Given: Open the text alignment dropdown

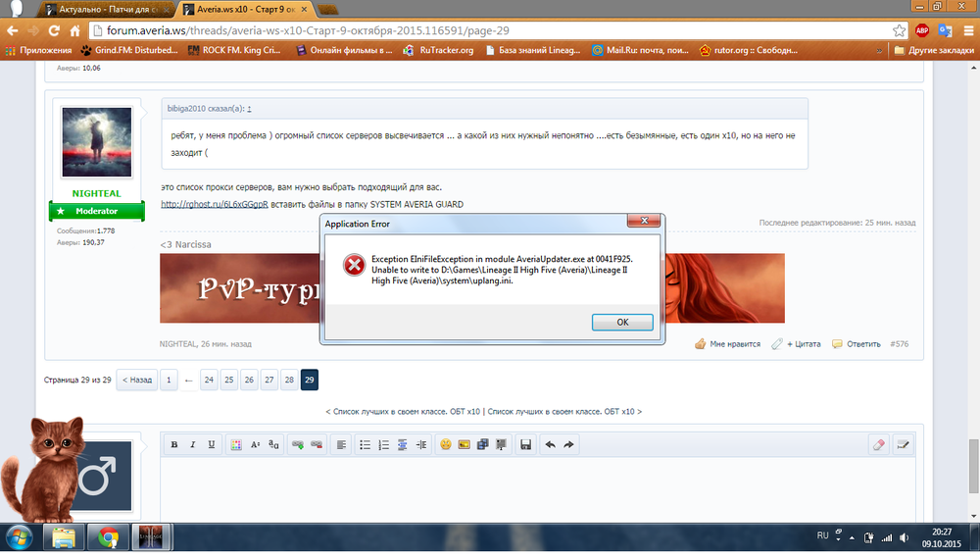Looking at the screenshot, I should coord(341,444).
